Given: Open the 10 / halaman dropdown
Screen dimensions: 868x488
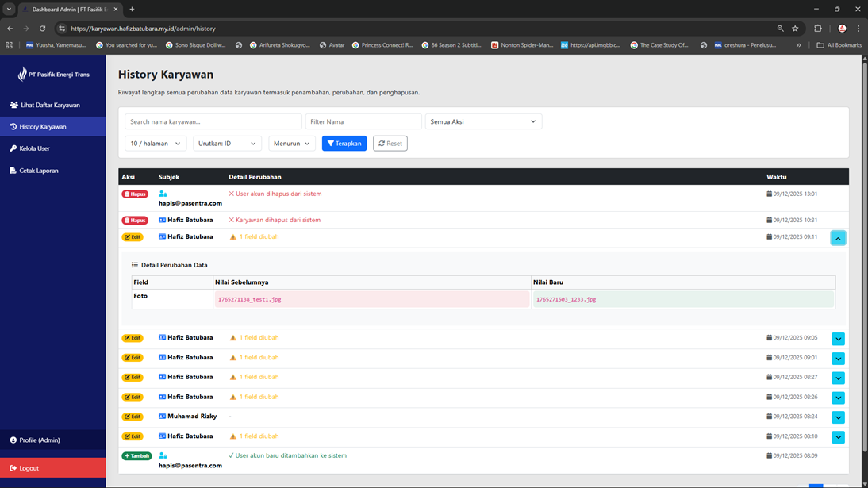Looking at the screenshot, I should coord(156,144).
